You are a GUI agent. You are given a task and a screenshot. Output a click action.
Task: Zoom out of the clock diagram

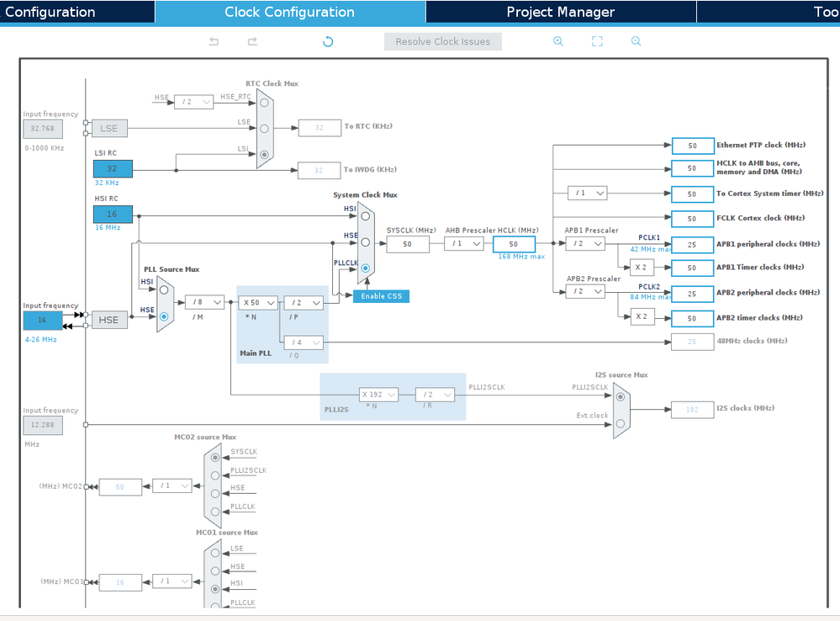pyautogui.click(x=636, y=40)
